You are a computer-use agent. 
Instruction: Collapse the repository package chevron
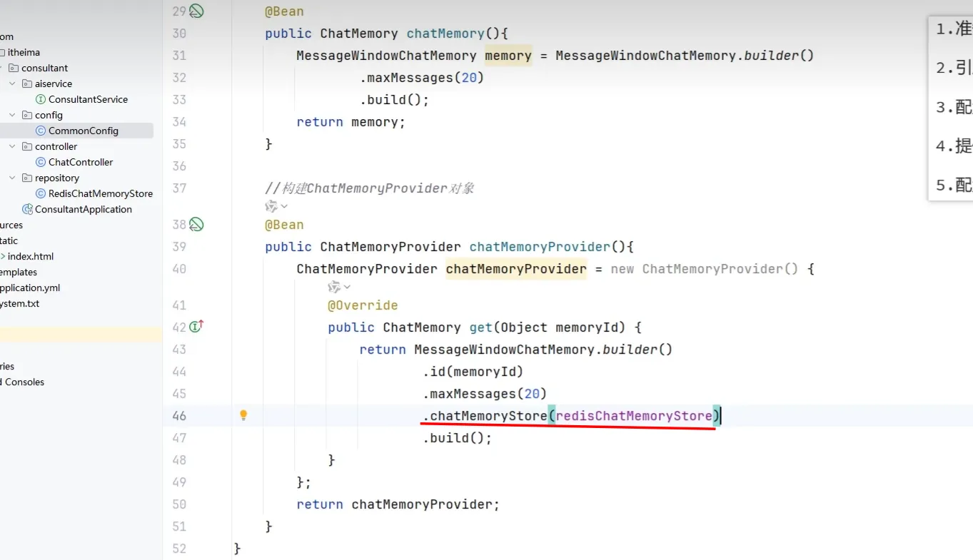12,178
